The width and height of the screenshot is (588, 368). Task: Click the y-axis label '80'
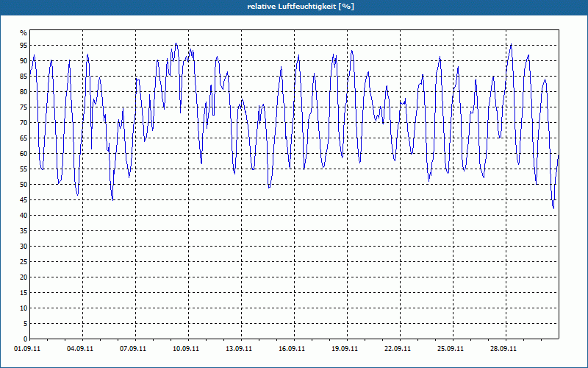point(24,91)
